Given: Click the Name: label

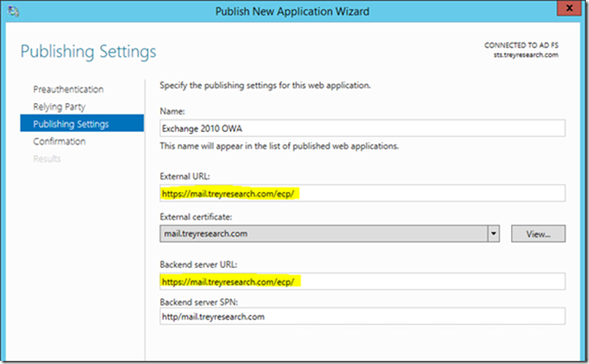Looking at the screenshot, I should pos(173,111).
